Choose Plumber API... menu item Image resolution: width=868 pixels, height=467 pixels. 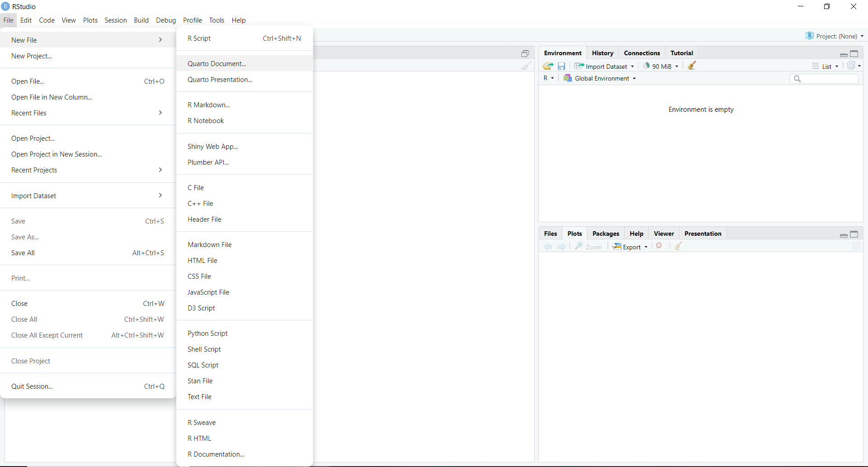[245, 162]
